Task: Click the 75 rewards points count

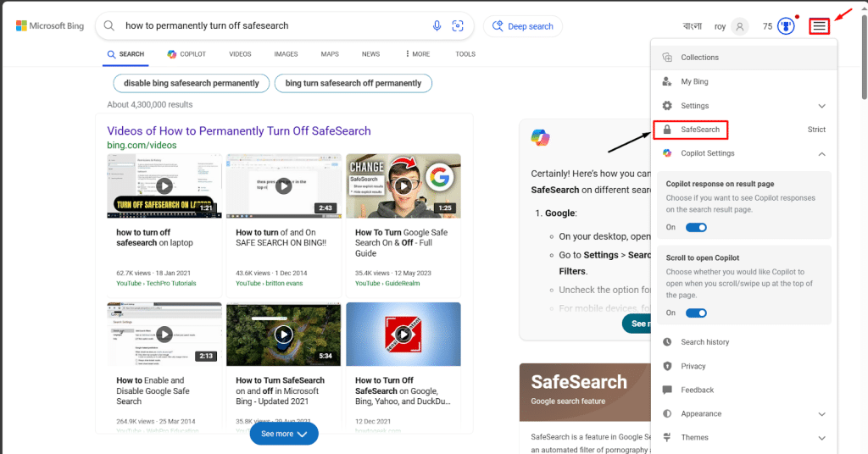Action: (x=767, y=26)
